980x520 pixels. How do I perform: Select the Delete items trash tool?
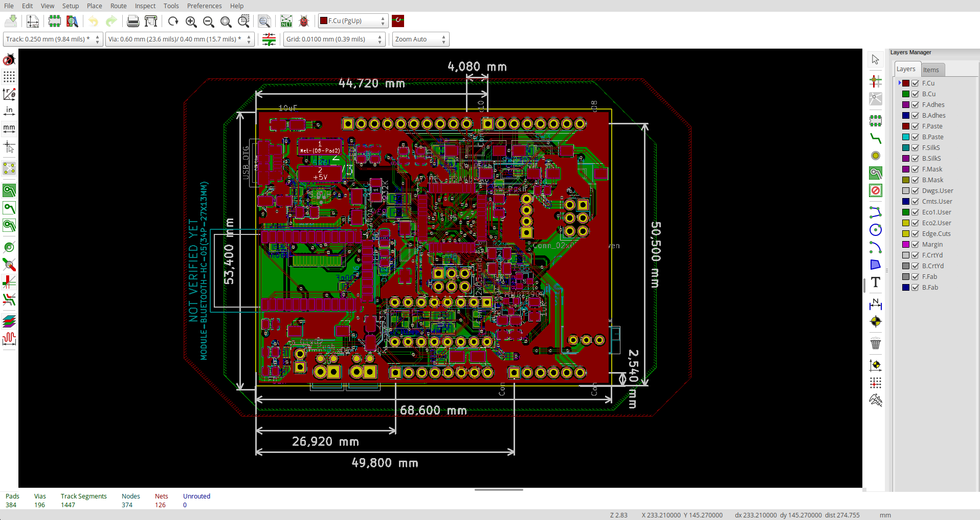(x=876, y=343)
